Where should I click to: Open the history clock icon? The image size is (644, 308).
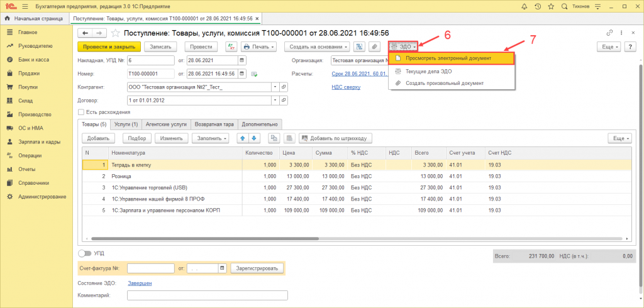tap(537, 6)
